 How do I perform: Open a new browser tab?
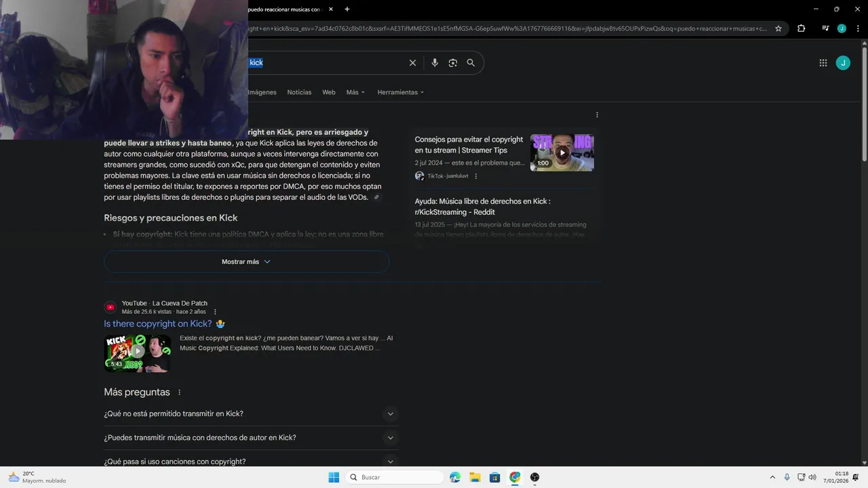pos(347,9)
